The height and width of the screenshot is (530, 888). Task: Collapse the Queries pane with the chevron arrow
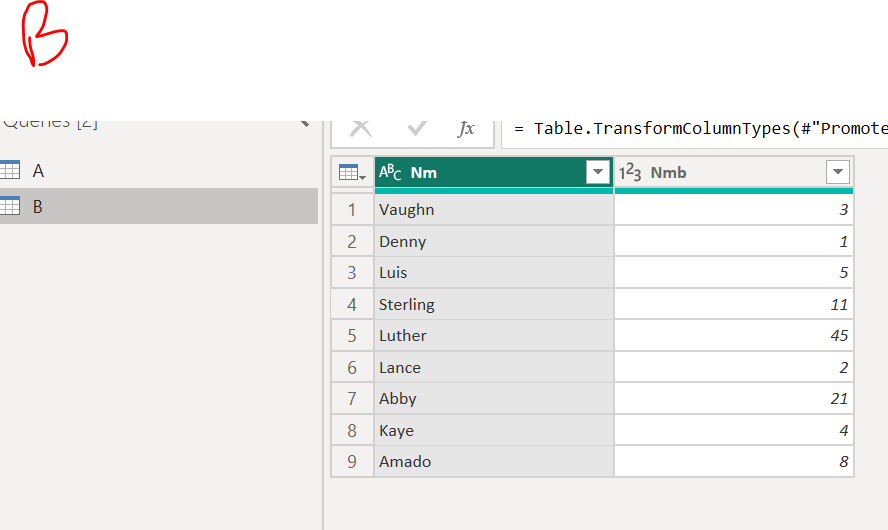(x=305, y=123)
